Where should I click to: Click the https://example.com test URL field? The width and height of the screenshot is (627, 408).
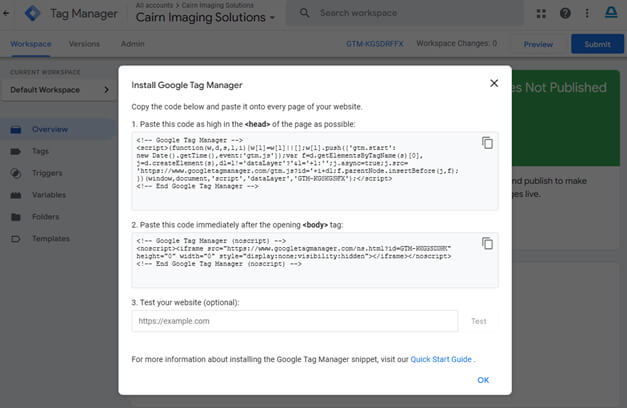pos(295,321)
